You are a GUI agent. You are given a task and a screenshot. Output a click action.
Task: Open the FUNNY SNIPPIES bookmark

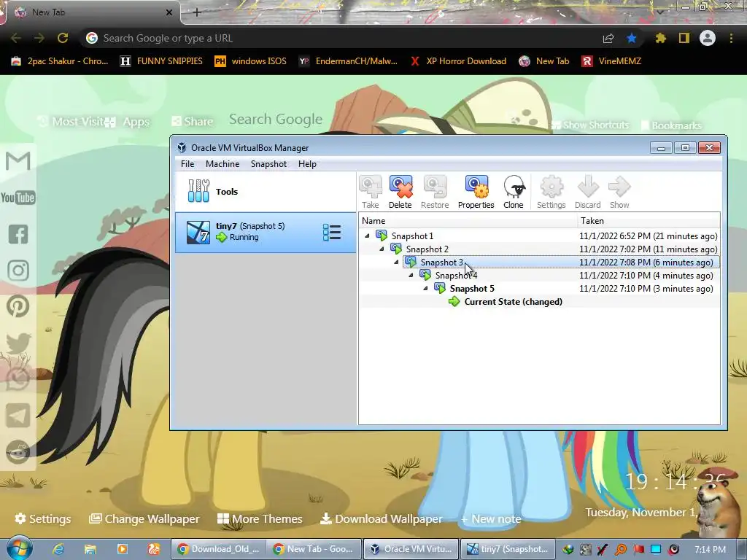(161, 61)
